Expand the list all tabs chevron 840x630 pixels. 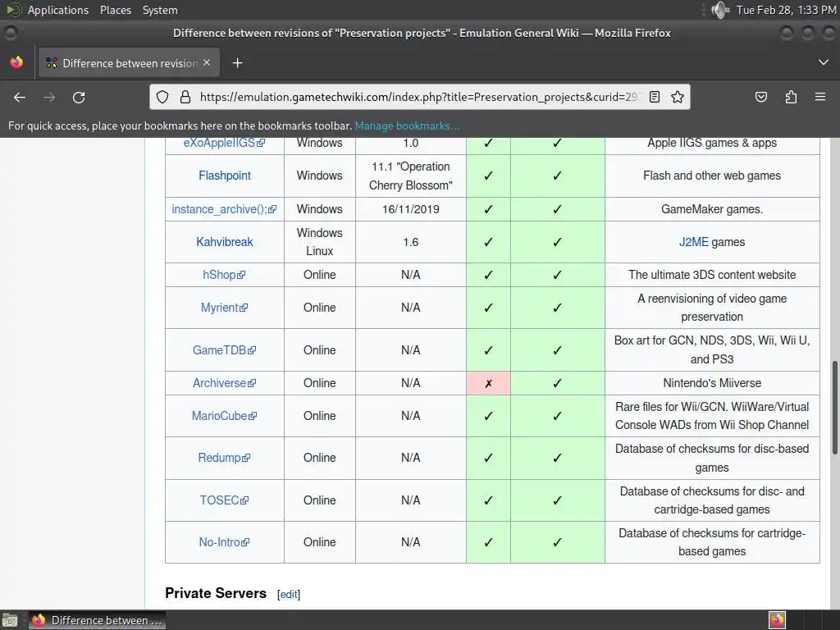pos(824,62)
